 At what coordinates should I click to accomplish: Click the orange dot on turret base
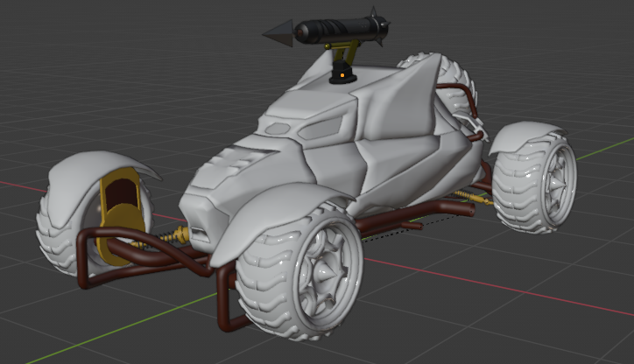(342, 75)
